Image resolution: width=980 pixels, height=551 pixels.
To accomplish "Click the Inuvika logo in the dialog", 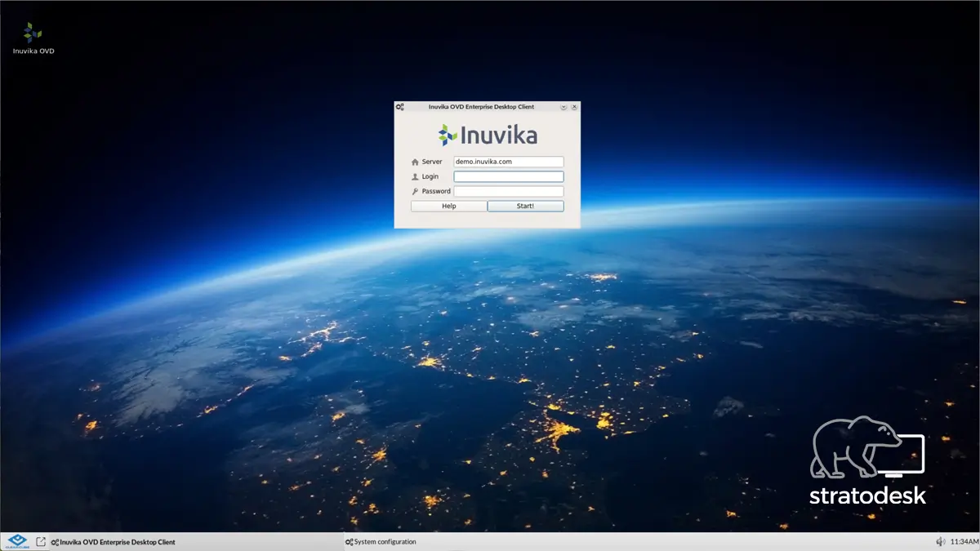I will [x=488, y=135].
